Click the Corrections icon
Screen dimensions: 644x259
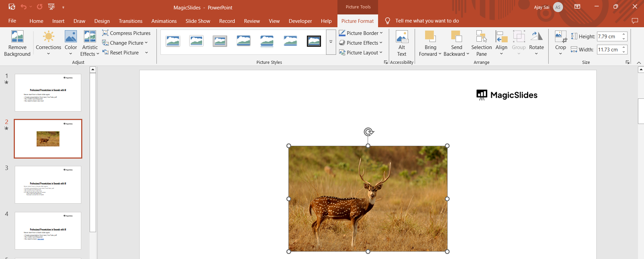[48, 37]
